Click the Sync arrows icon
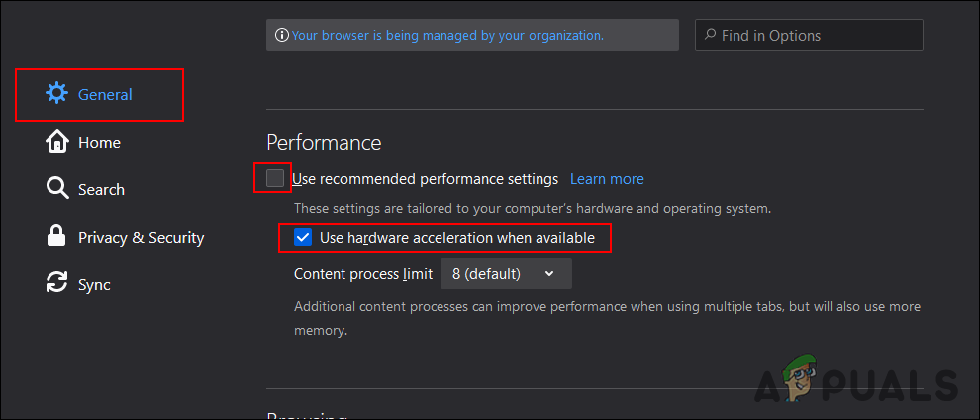Screen dimensions: 980x420 57,284
